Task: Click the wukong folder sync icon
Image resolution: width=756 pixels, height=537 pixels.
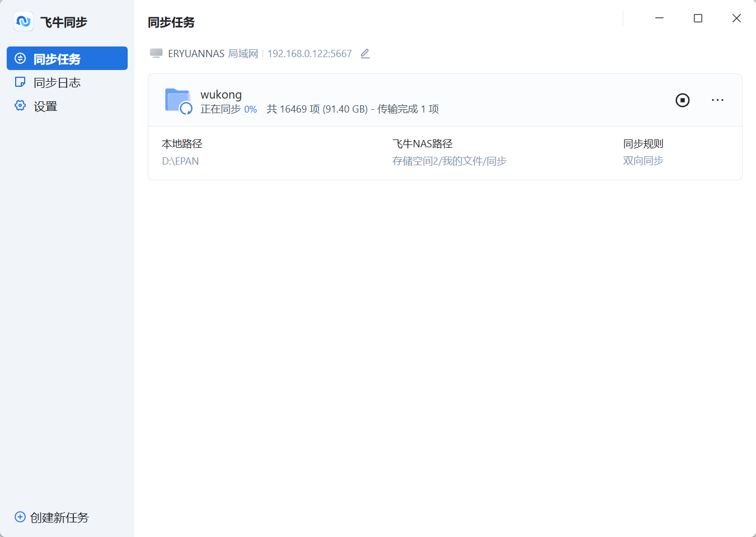Action: (x=179, y=101)
